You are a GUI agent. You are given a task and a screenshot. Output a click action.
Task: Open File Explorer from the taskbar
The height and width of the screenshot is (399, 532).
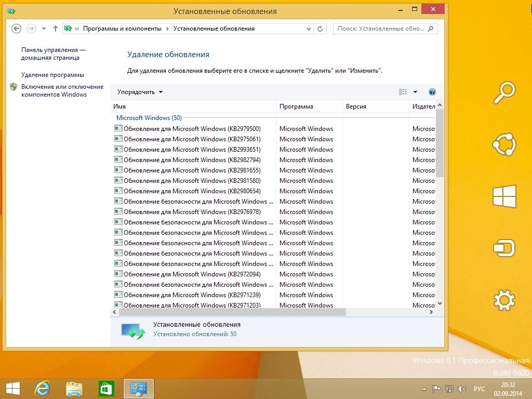point(74,389)
